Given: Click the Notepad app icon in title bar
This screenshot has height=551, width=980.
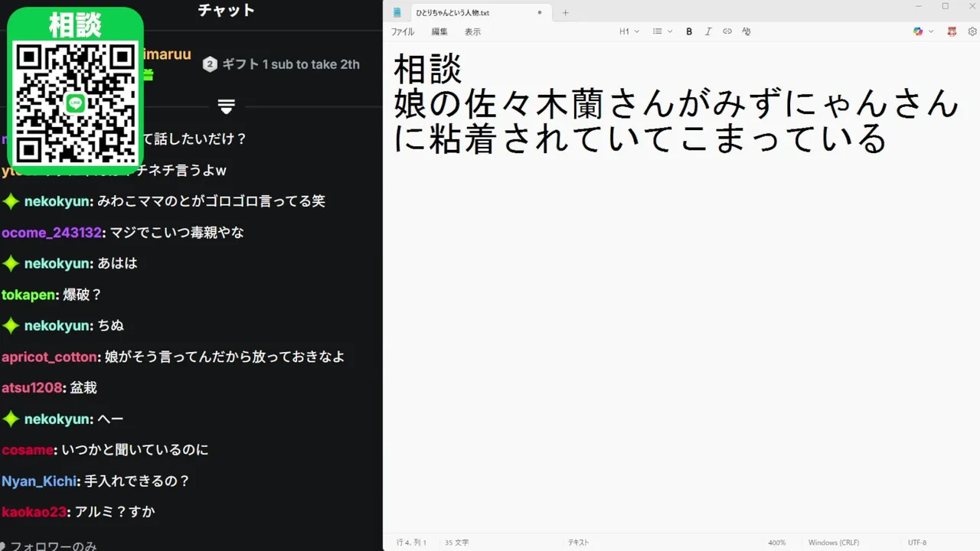Looking at the screenshot, I should tap(397, 12).
